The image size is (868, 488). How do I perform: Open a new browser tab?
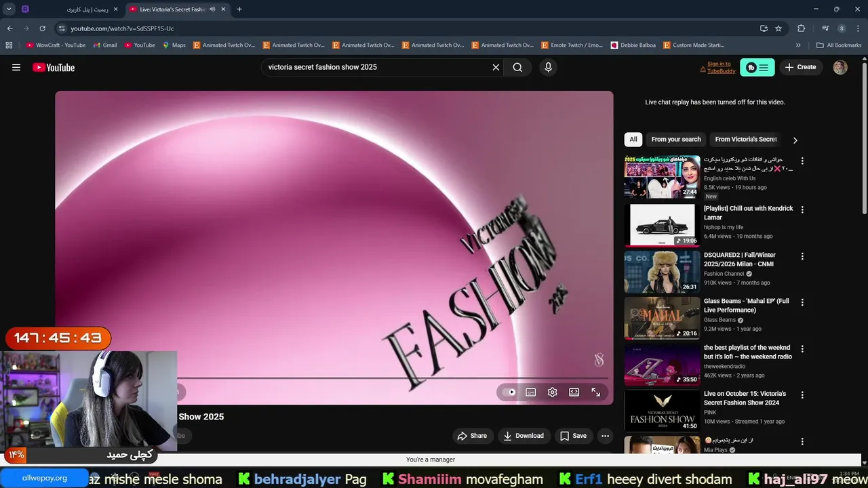coord(239,9)
